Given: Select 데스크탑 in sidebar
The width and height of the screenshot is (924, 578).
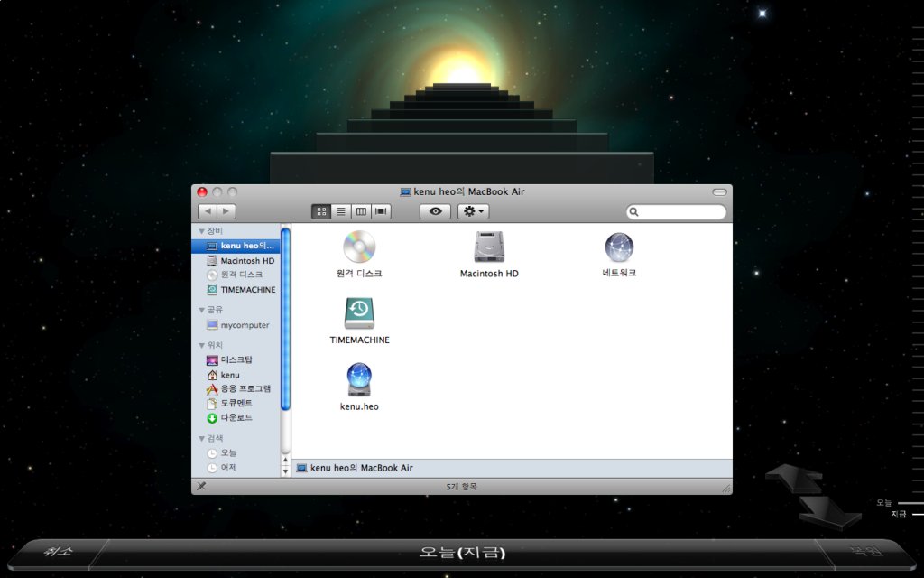Looking at the screenshot, I should [236, 359].
